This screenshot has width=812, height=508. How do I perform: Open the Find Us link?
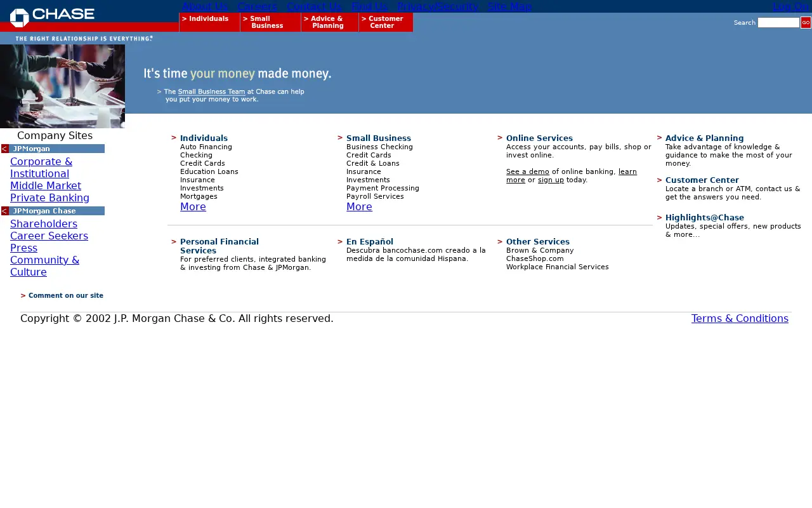[x=369, y=6]
